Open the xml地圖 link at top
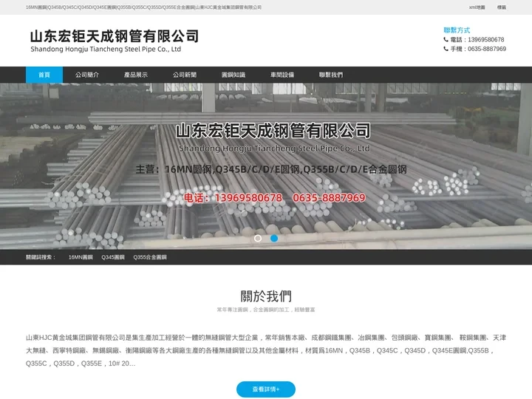The width and height of the screenshot is (532, 399). 477,7
